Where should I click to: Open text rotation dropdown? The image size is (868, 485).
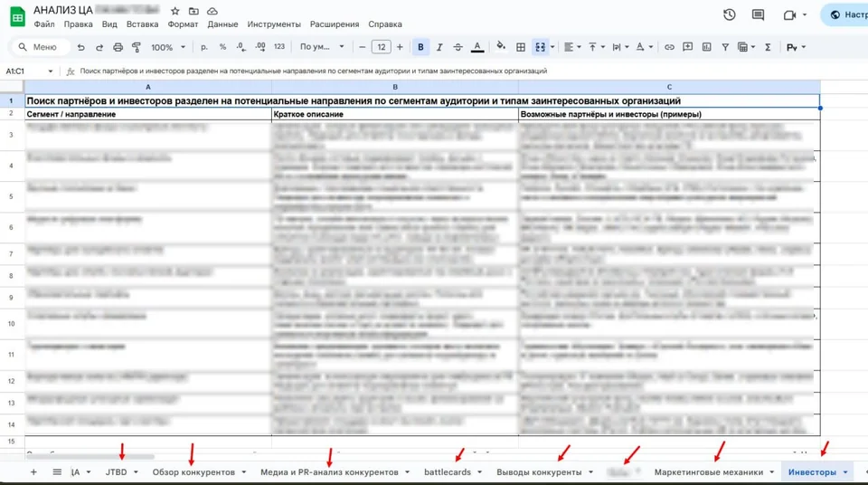[x=644, y=47]
